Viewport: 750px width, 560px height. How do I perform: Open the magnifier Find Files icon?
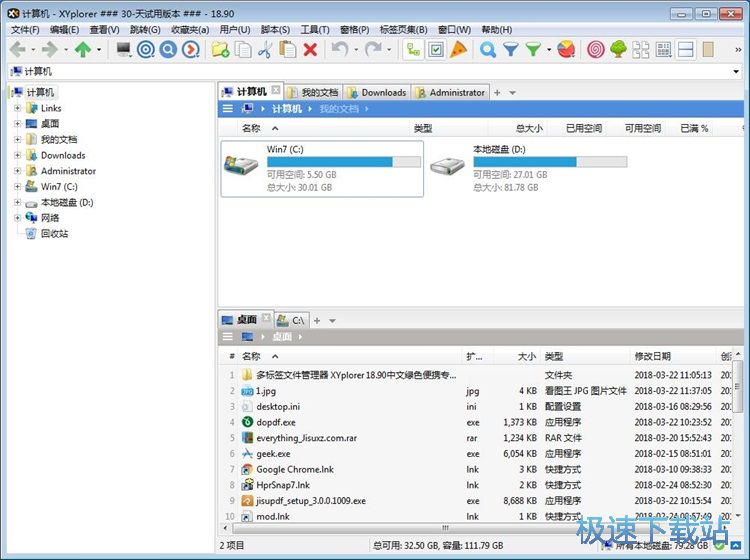488,49
